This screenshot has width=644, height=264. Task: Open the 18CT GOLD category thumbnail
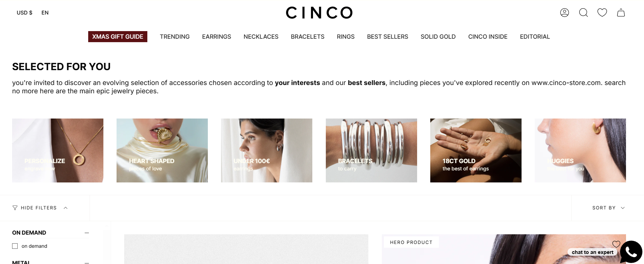(476, 150)
